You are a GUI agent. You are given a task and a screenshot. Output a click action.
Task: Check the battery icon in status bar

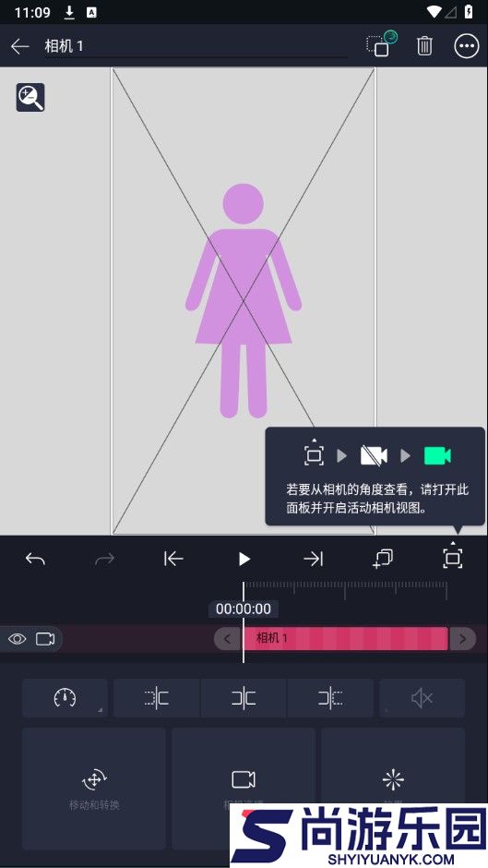pyautogui.click(x=469, y=12)
